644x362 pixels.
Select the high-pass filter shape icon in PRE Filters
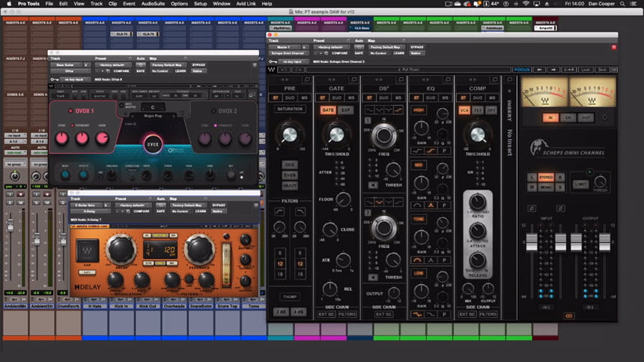279,211
